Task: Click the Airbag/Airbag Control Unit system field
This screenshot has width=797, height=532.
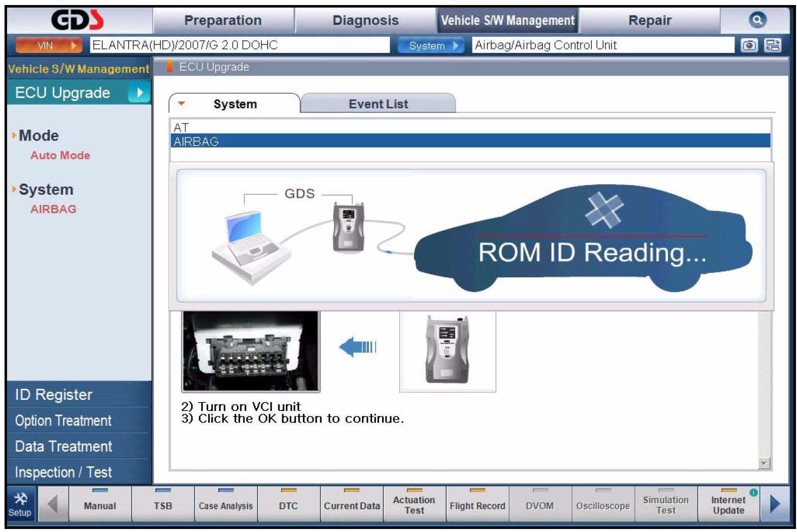Action: pyautogui.click(x=603, y=45)
